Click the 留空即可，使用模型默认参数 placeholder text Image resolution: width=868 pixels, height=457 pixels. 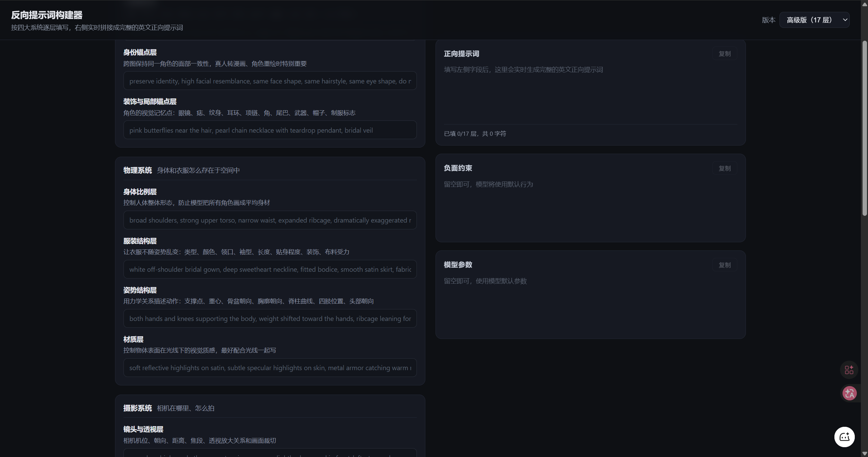(485, 281)
